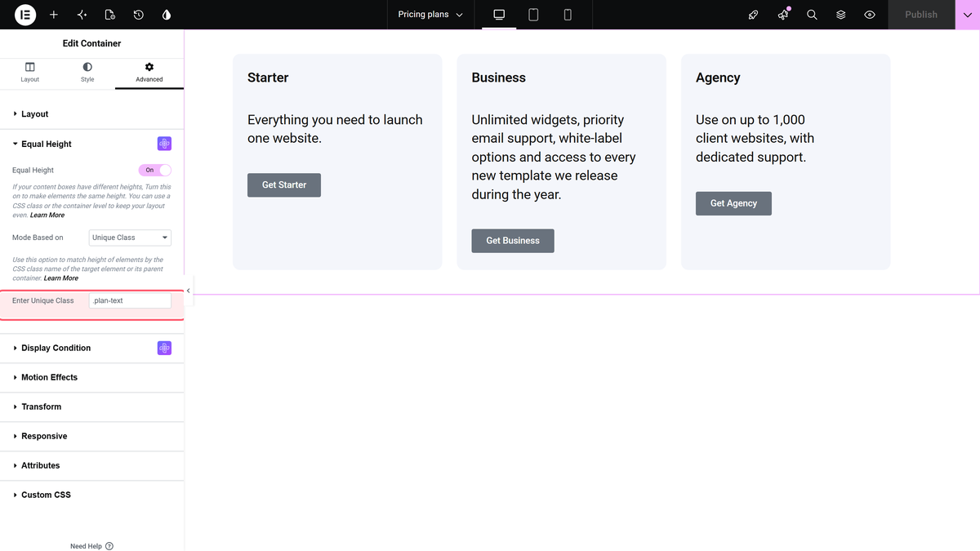Image resolution: width=980 pixels, height=551 pixels.
Task: Click purple plugin icon beside Display Condition
Action: point(164,348)
